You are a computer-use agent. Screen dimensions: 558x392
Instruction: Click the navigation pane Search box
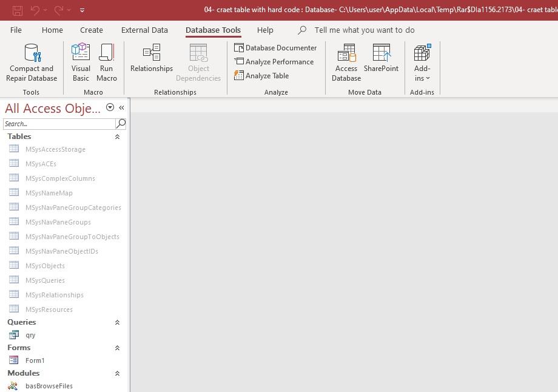click(x=59, y=124)
